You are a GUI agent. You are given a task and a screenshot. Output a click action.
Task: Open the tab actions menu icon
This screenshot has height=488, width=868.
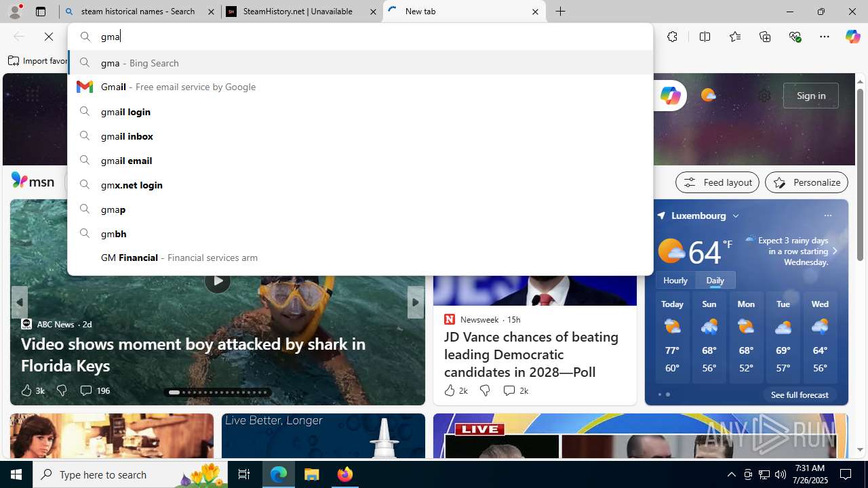41,12
